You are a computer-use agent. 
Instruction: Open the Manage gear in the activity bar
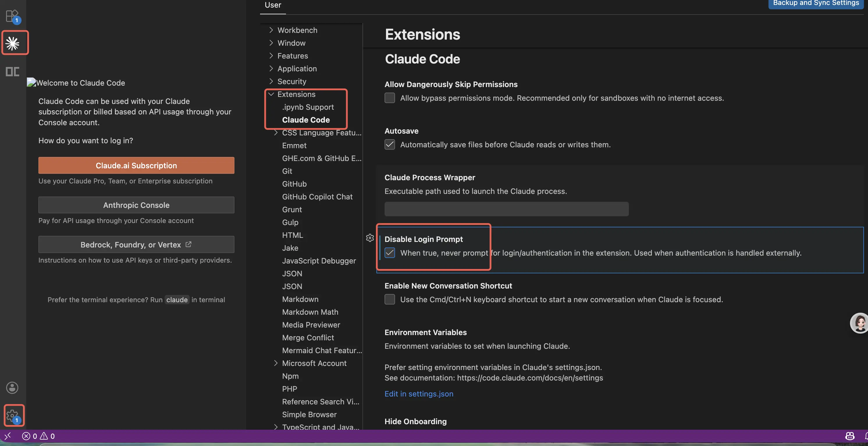click(13, 415)
